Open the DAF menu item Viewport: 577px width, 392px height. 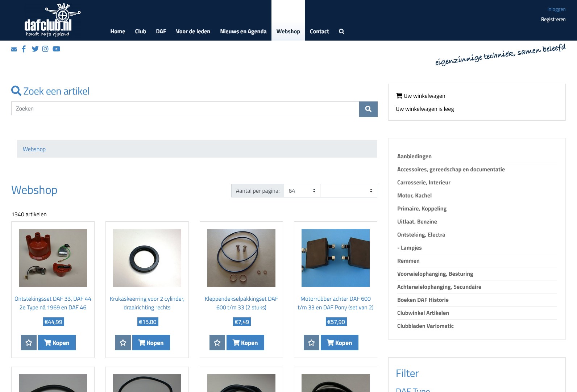pyautogui.click(x=161, y=32)
